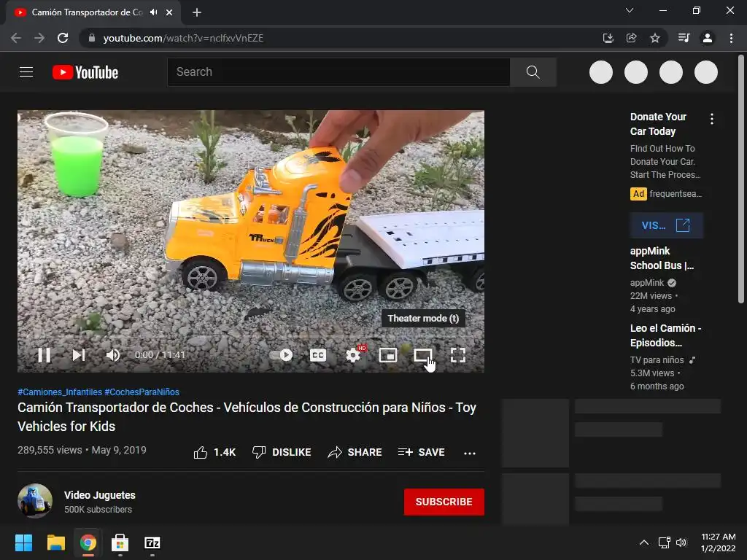Turn on closed captions (CC)
Screen dimensions: 747x560
318,355
